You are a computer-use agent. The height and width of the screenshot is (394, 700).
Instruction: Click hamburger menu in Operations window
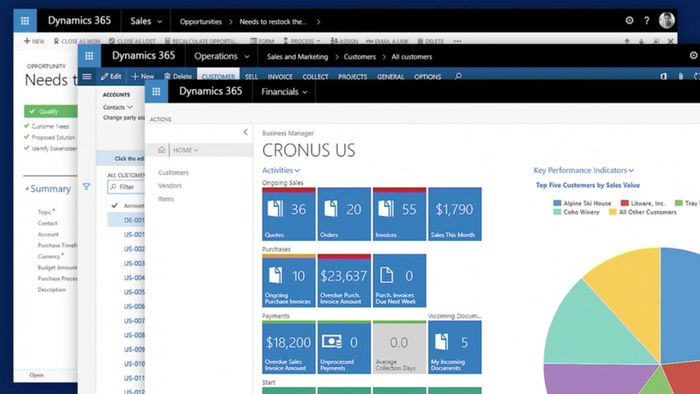coord(87,76)
